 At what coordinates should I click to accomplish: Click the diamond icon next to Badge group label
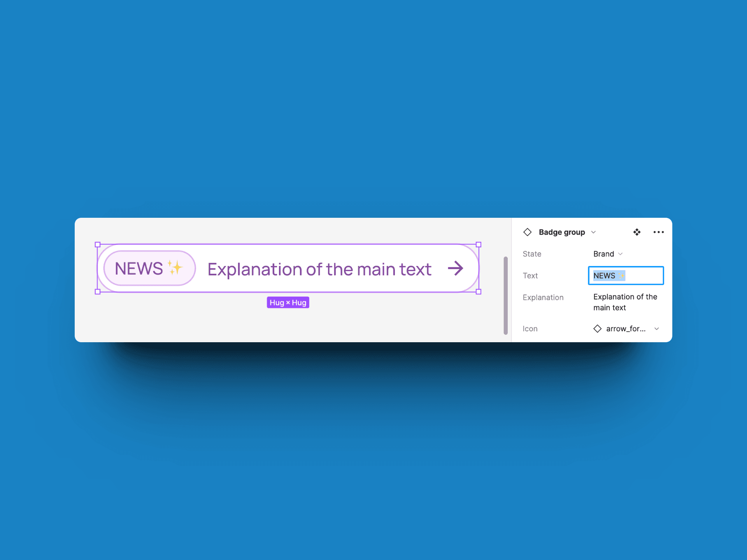point(527,232)
